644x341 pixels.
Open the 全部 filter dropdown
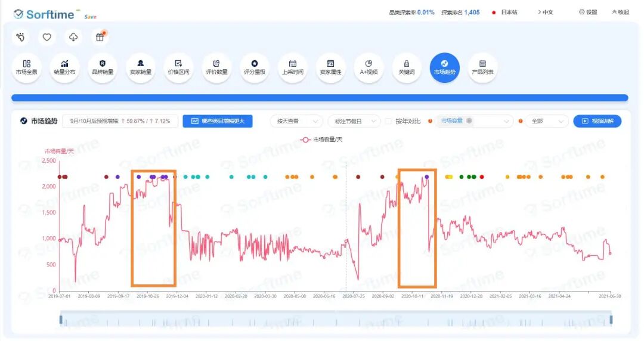(547, 121)
